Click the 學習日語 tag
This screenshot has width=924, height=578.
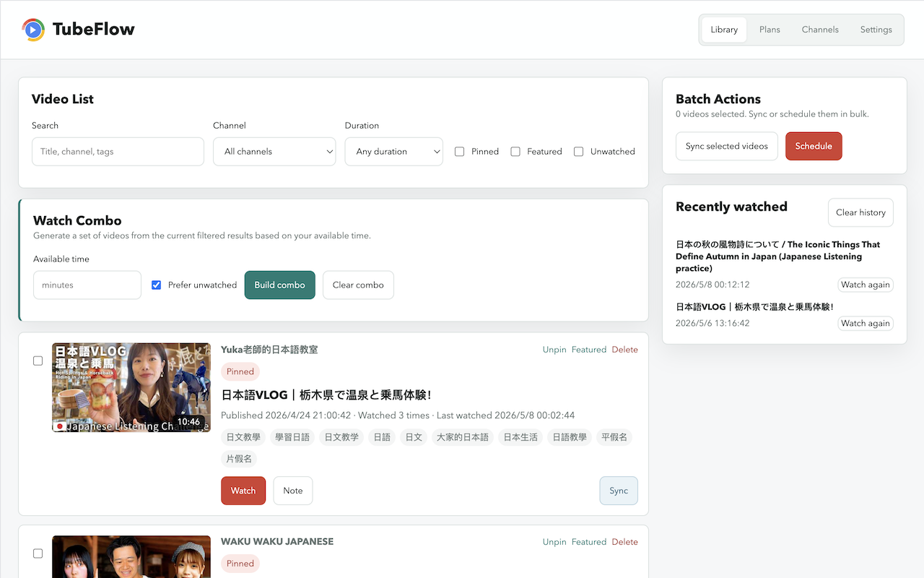(292, 437)
